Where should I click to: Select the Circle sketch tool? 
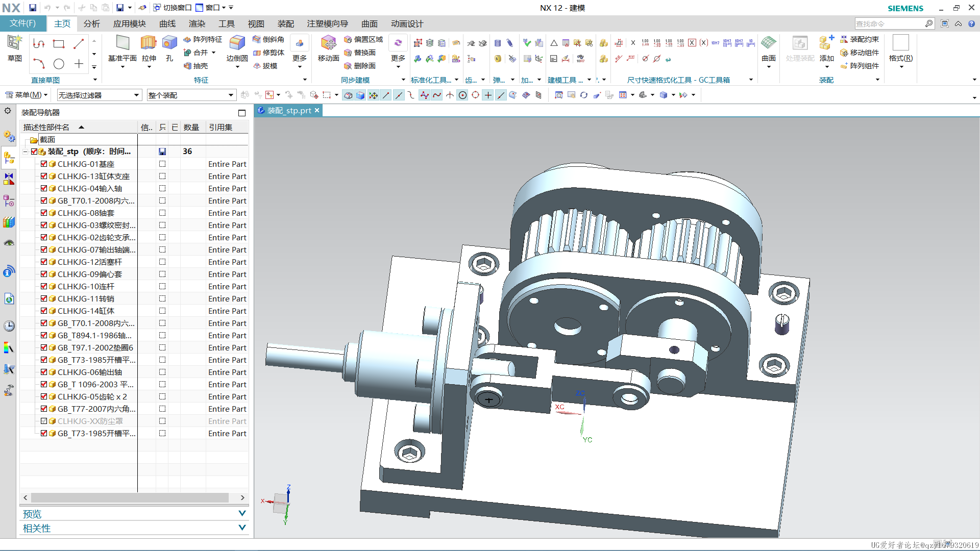click(59, 64)
